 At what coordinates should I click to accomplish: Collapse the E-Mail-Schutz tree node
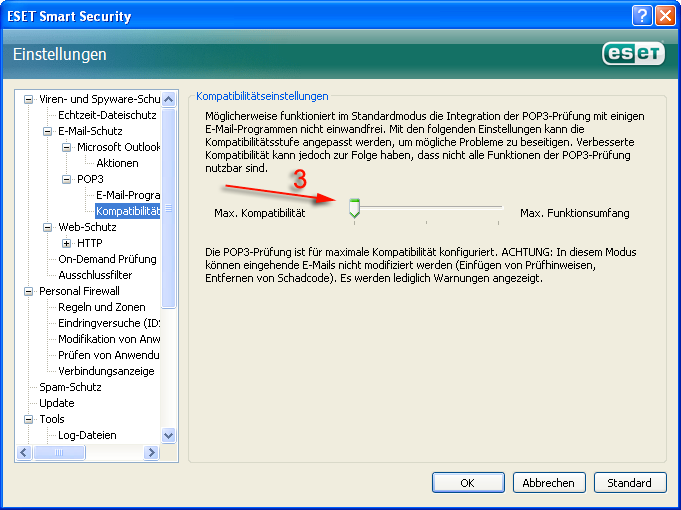coord(47,131)
